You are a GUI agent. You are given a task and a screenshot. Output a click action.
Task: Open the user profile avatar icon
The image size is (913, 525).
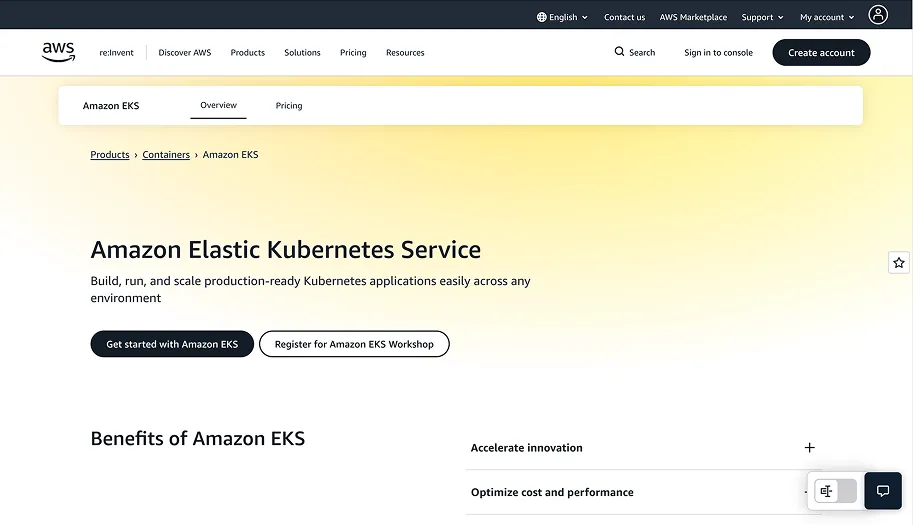878,15
